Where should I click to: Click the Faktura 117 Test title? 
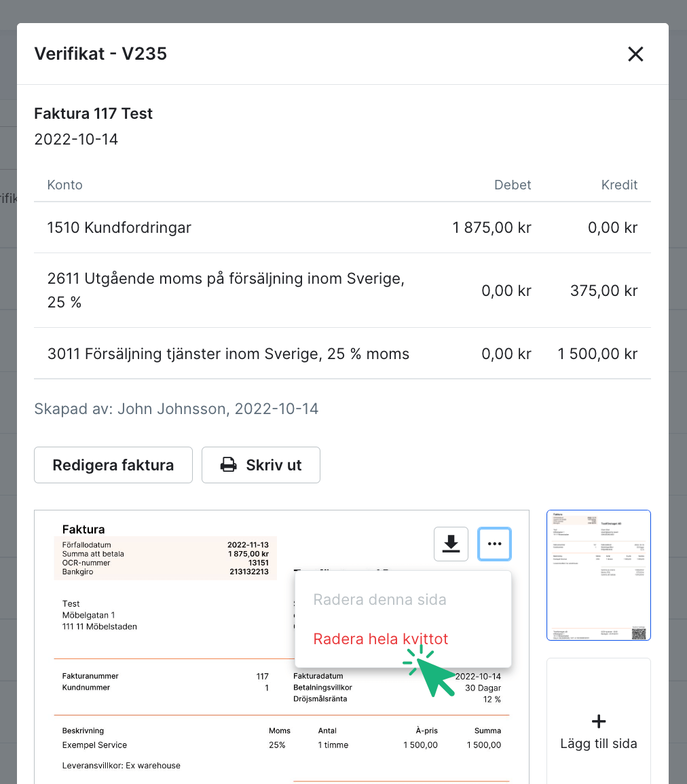(x=94, y=113)
